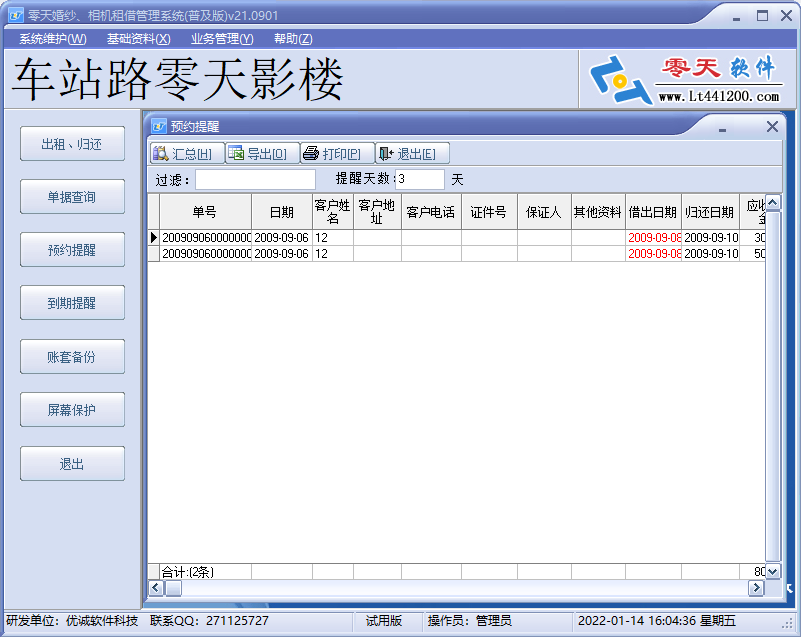
Task: Select the second row's blank row selector
Action: (x=154, y=253)
